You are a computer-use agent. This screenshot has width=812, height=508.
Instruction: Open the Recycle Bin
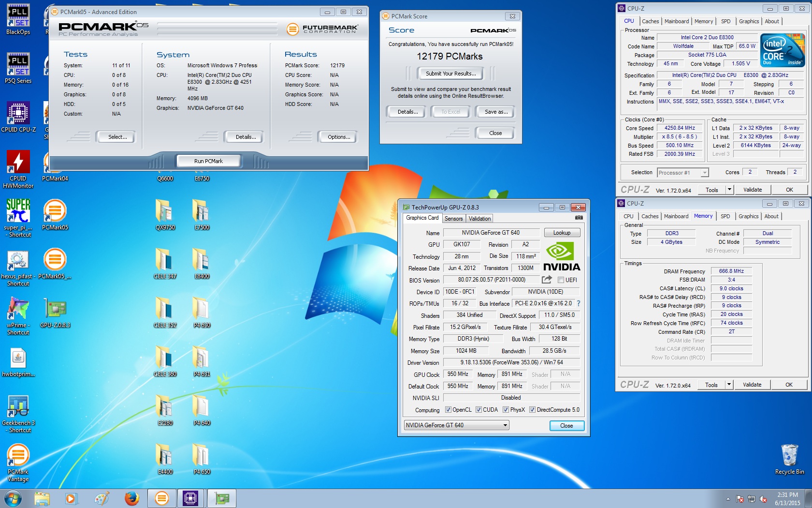(789, 459)
